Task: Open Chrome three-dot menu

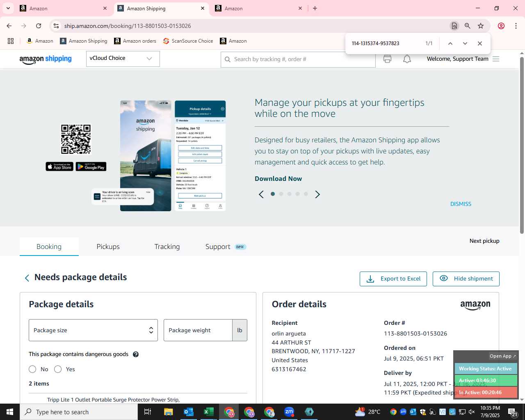Action: (516, 26)
